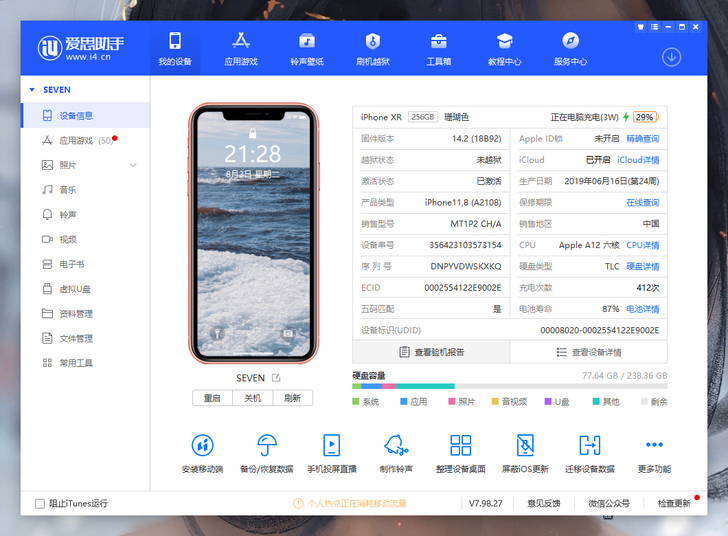This screenshot has width=728, height=536.
Task: Click the 刷新 button
Action: [292, 398]
